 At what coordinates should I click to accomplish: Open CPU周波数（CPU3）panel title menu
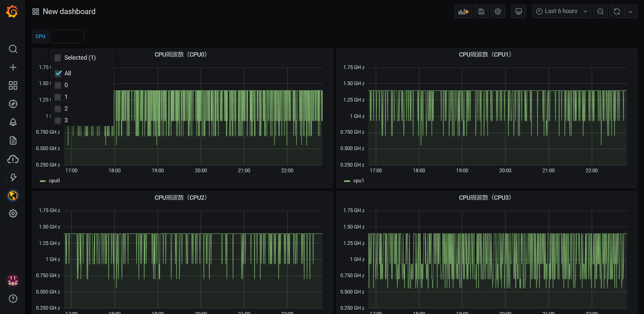pos(485,198)
